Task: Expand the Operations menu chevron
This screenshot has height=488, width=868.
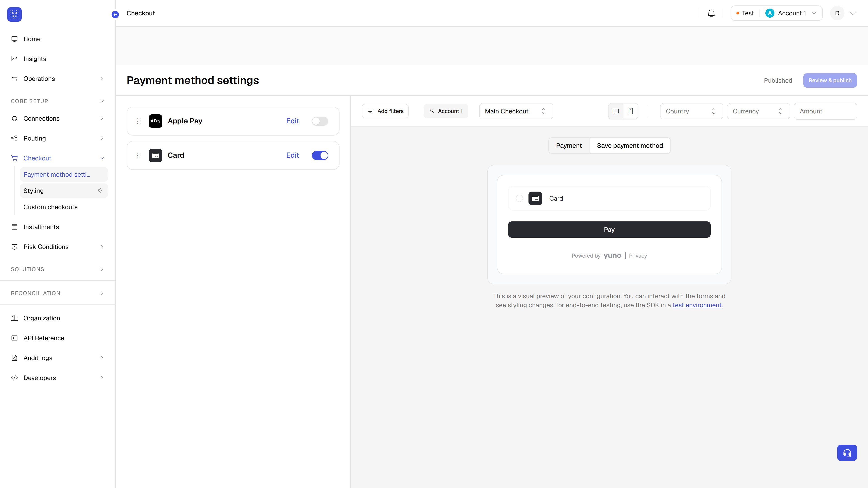Action: pos(102,79)
